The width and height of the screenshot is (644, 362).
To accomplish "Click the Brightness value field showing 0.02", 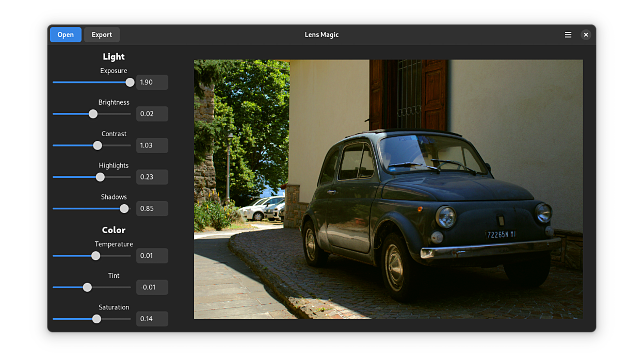I will click(152, 114).
